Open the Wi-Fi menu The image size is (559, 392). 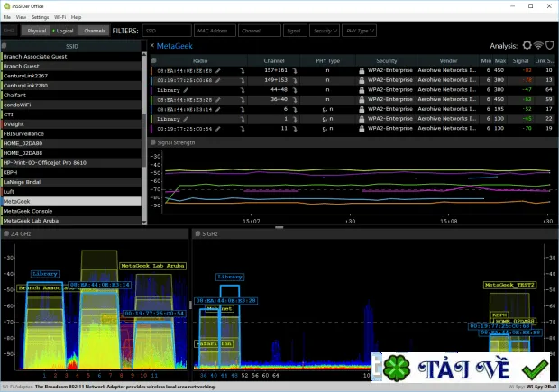(60, 17)
